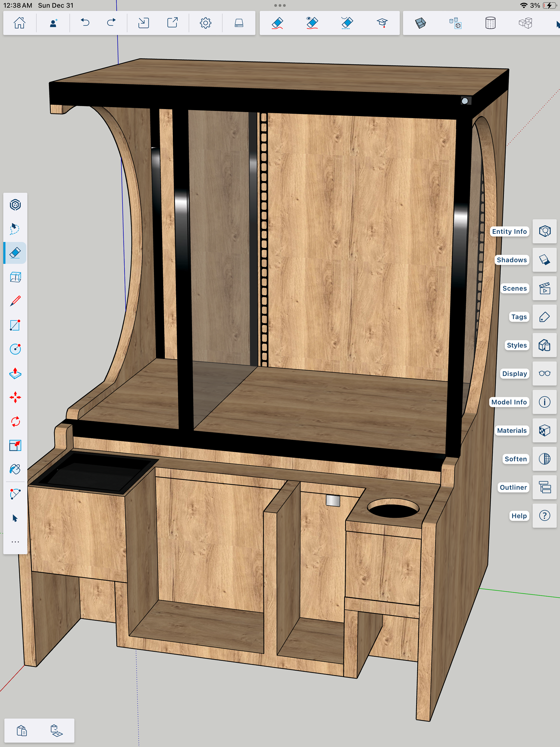Expand more tools with the ellipsis button

pyautogui.click(x=15, y=542)
